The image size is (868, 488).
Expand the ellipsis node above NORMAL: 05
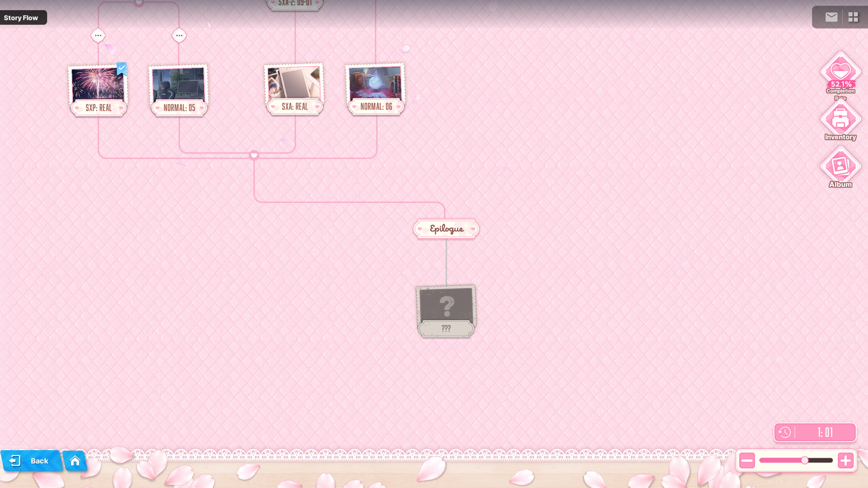click(179, 35)
